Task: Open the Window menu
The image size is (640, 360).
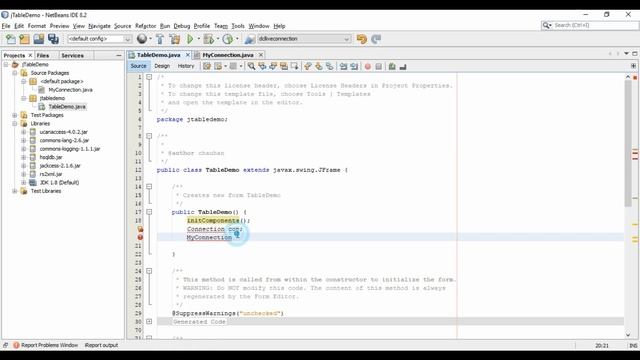Action: (259, 26)
